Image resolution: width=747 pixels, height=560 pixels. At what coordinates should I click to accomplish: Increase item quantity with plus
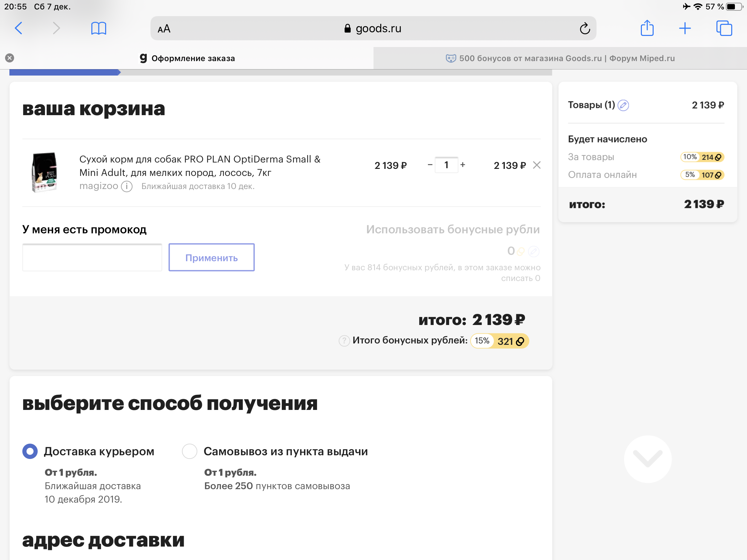click(463, 165)
